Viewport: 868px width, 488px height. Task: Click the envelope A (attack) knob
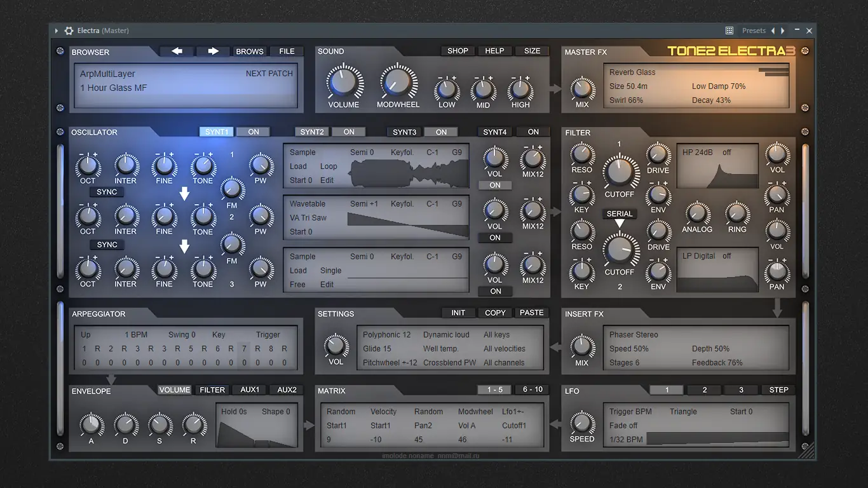(92, 424)
